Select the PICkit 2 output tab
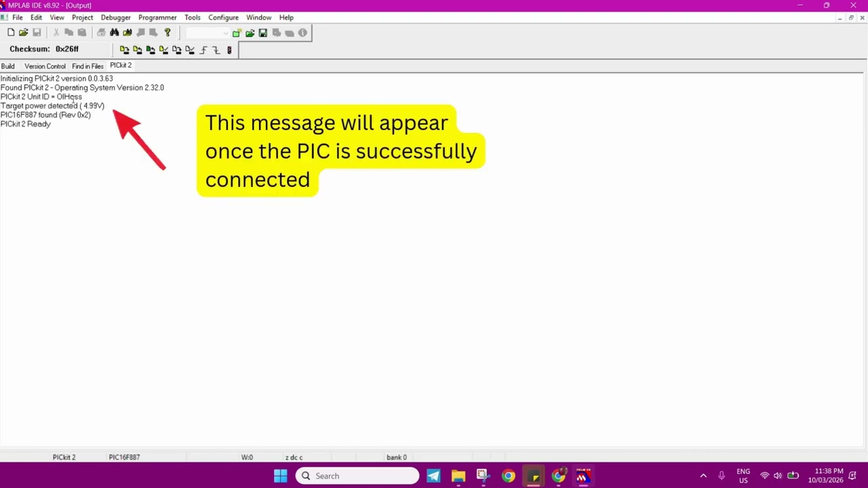The width and height of the screenshot is (868, 488). (121, 66)
